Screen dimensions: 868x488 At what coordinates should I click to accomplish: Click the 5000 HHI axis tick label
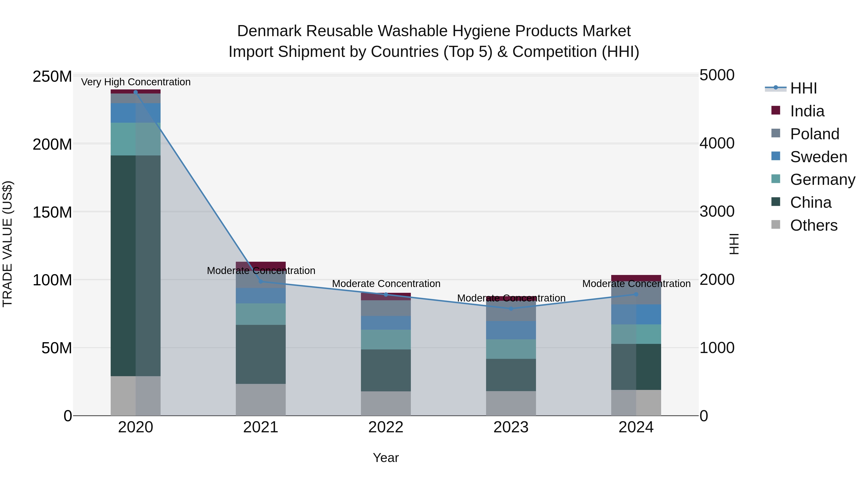pyautogui.click(x=717, y=75)
